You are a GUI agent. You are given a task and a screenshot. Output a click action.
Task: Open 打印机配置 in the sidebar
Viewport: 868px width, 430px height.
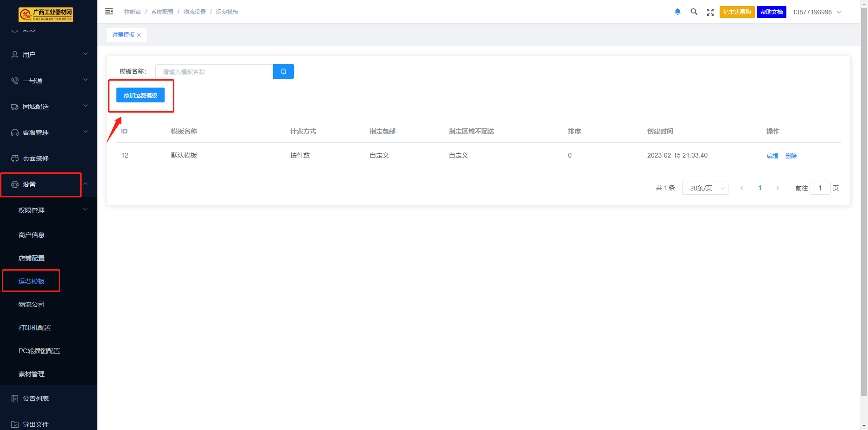(35, 328)
